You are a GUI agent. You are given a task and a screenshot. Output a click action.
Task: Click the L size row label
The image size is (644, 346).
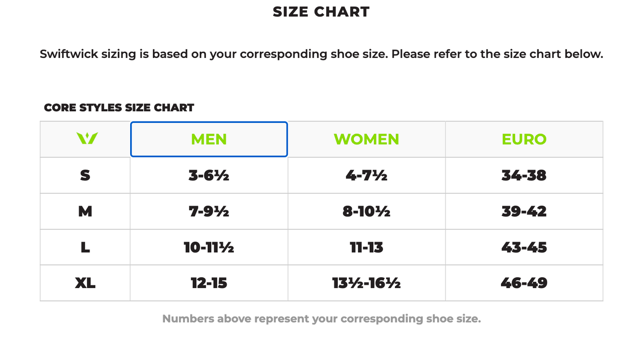85,247
